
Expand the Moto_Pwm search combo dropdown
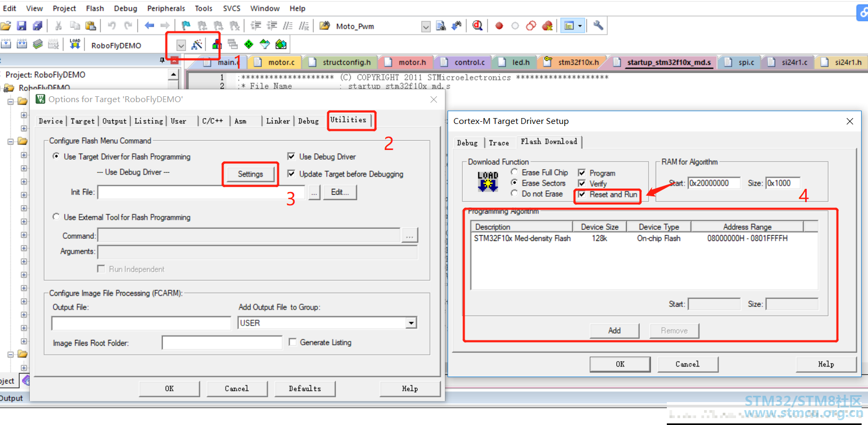click(x=426, y=27)
